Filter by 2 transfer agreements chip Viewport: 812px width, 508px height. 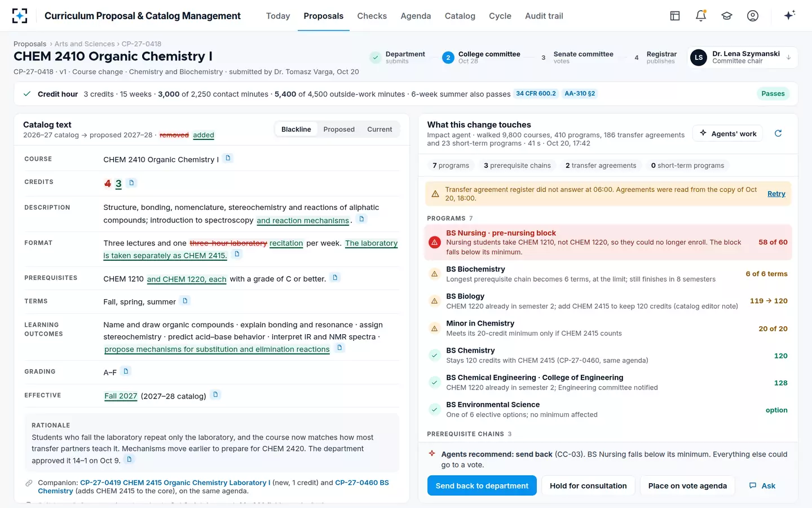point(601,165)
